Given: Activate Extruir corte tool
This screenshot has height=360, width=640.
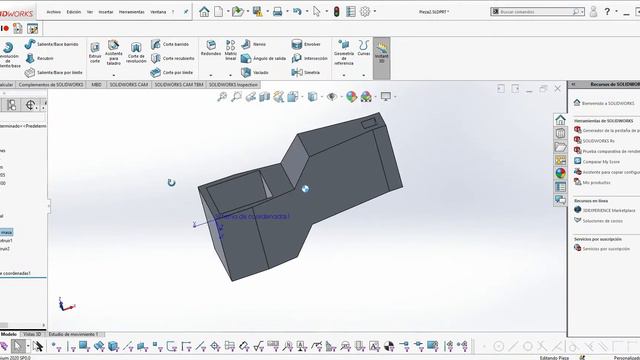Looking at the screenshot, I should tap(95, 52).
